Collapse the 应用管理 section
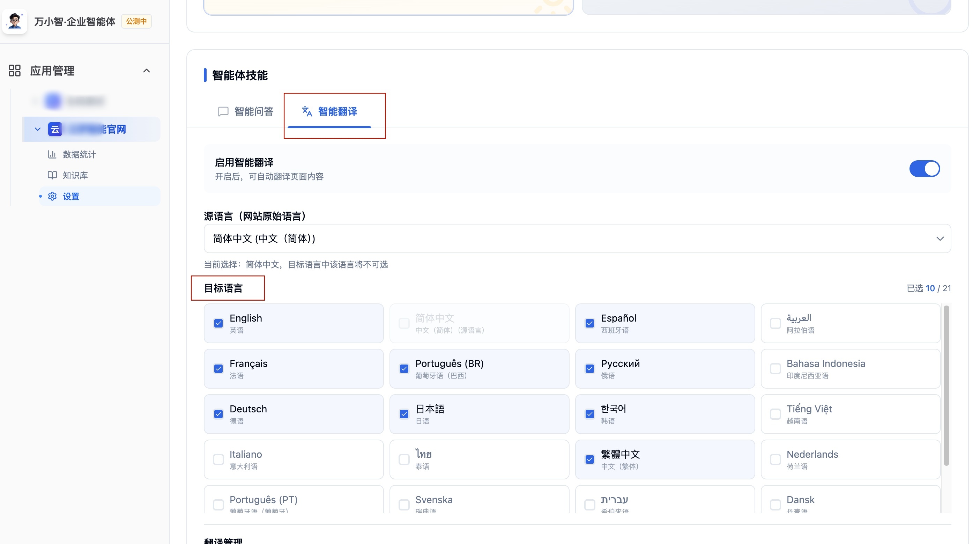 pos(147,71)
